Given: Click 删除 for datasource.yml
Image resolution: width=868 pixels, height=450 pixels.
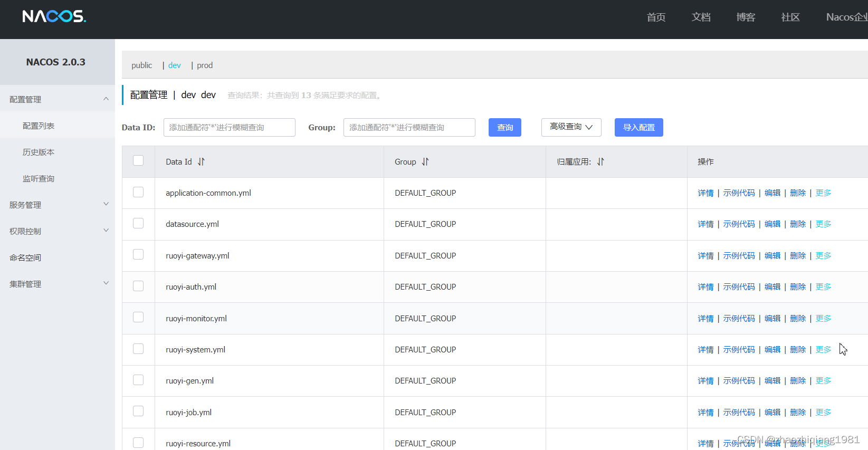Looking at the screenshot, I should (798, 224).
